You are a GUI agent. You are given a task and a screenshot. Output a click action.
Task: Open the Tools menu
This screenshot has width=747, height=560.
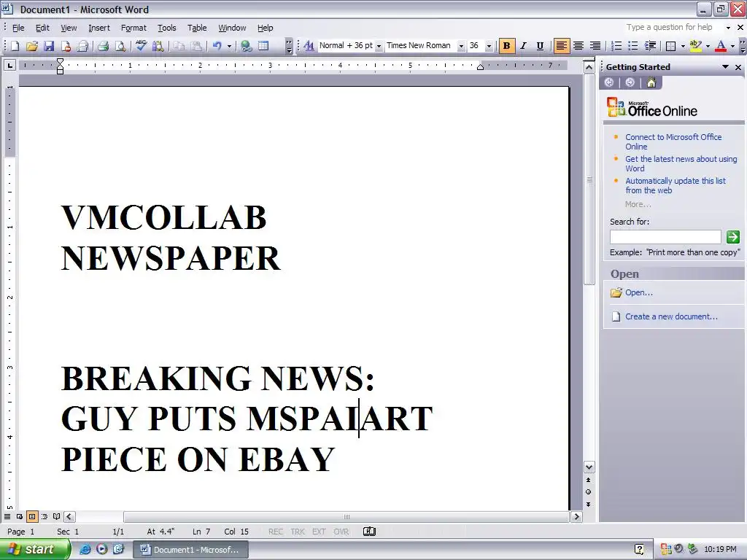167,28
